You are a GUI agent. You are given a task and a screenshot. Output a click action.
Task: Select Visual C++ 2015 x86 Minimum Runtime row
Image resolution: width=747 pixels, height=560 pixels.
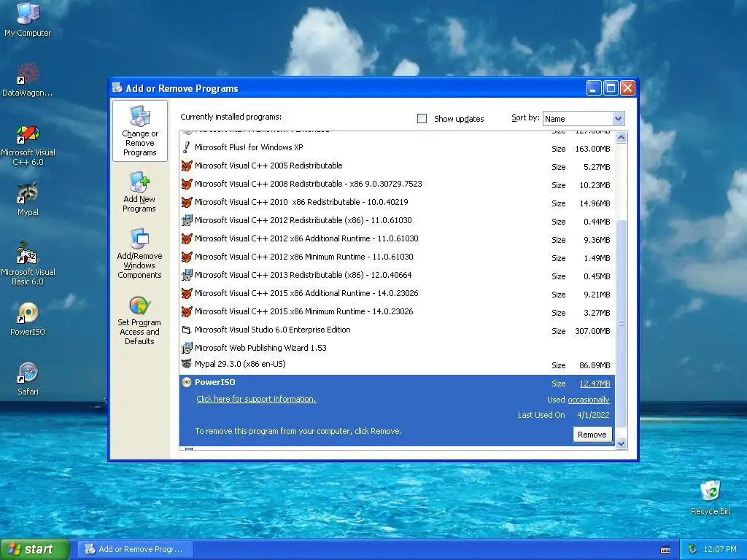398,312
